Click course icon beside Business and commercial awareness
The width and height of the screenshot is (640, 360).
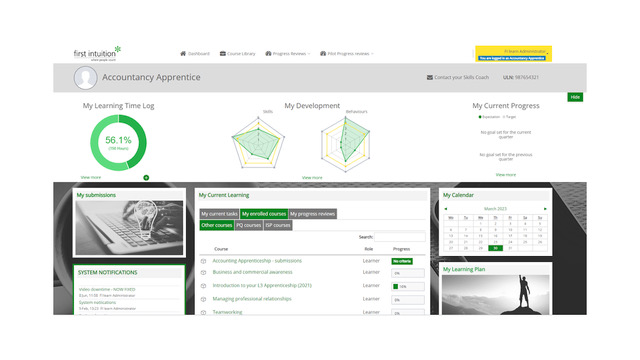(x=203, y=272)
